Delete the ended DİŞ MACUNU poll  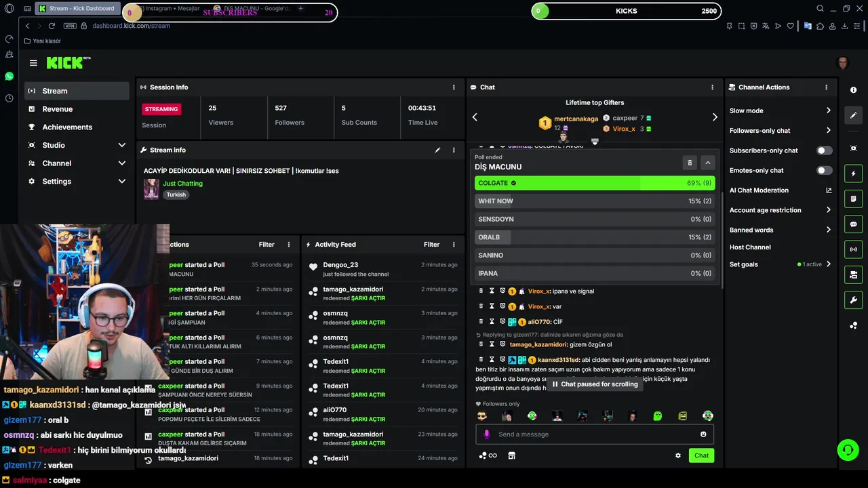pos(690,163)
